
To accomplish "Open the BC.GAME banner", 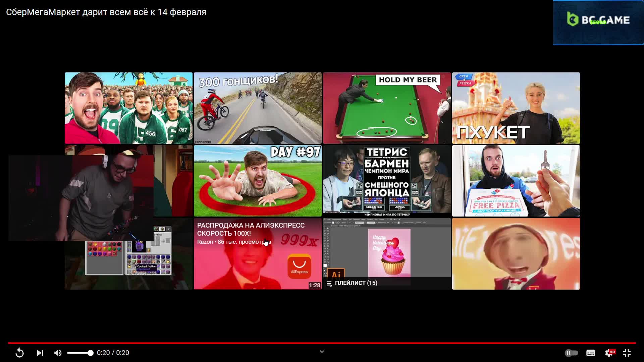I will coord(598,22).
